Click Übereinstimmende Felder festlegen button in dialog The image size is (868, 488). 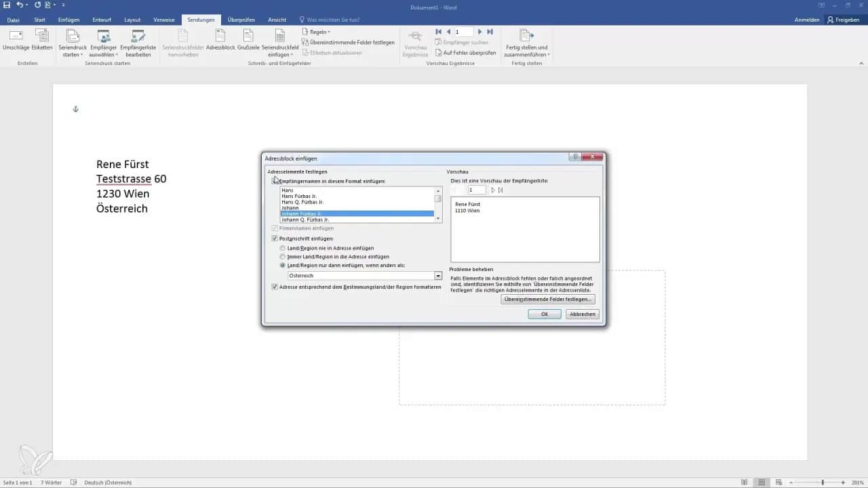548,299
